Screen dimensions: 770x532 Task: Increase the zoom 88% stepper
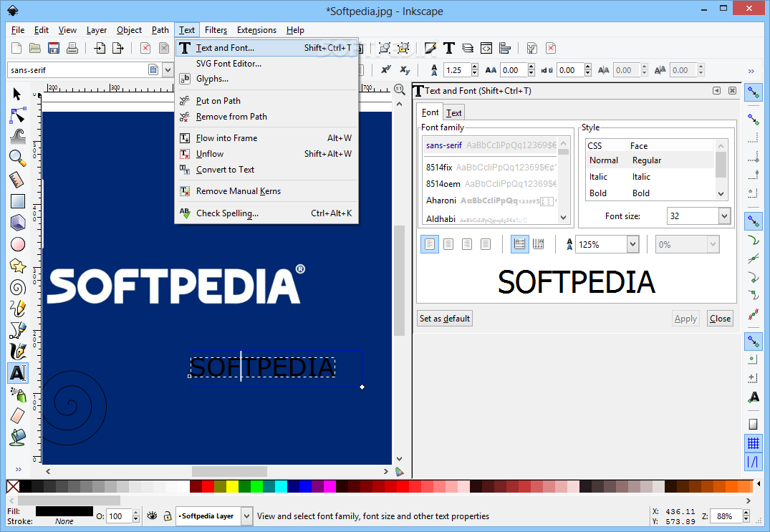[x=746, y=513]
